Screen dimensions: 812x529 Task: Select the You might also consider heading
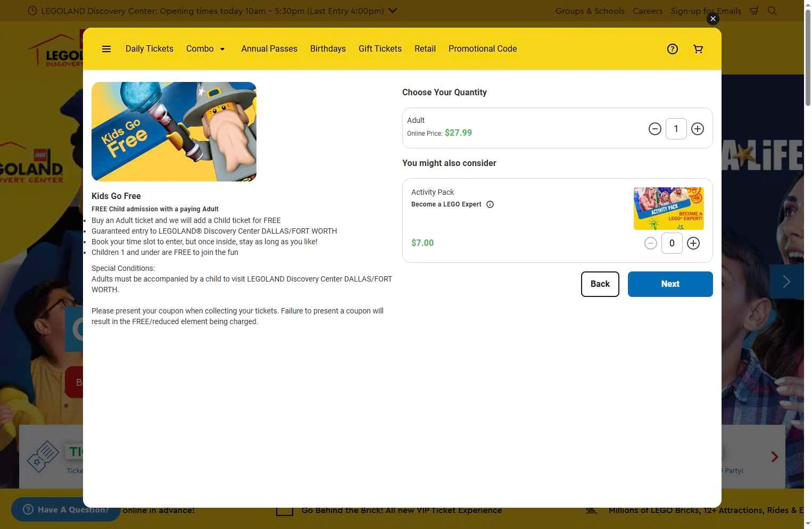pos(449,163)
